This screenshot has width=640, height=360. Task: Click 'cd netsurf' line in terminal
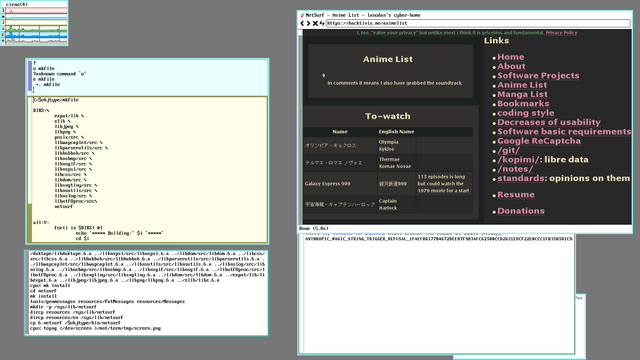[43, 291]
